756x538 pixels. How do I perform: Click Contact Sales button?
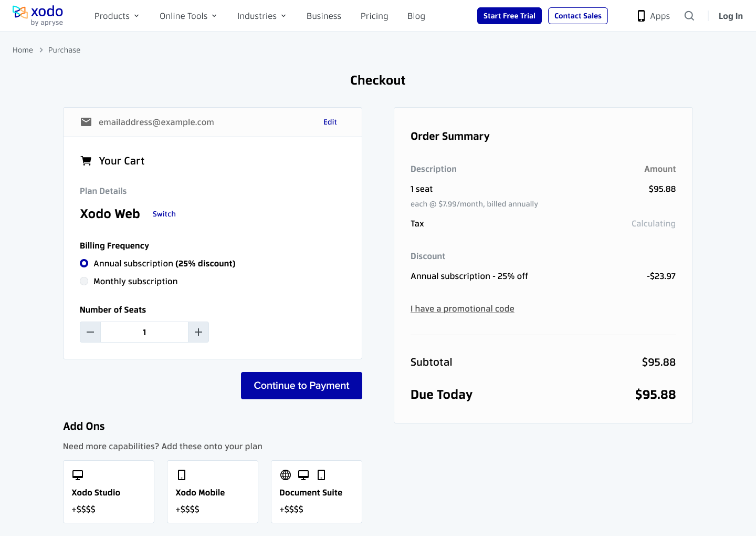(578, 16)
